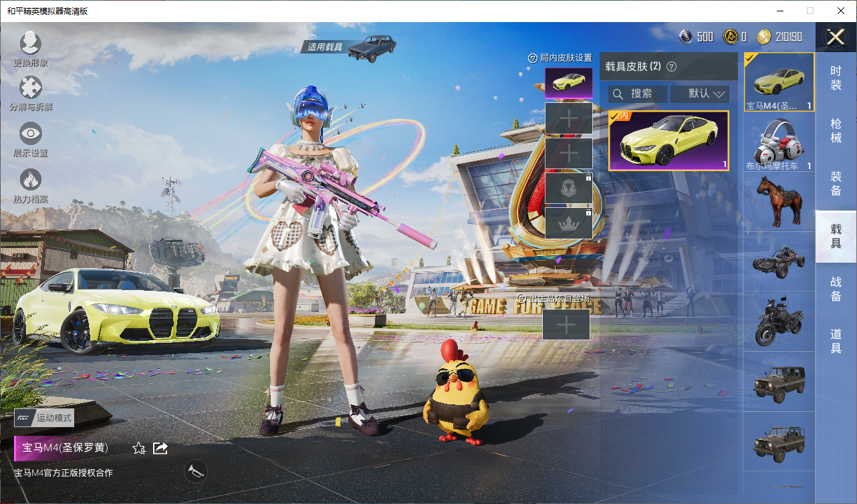
Task: Add skin in empty slot directly under BMW slot
Action: pyautogui.click(x=569, y=119)
